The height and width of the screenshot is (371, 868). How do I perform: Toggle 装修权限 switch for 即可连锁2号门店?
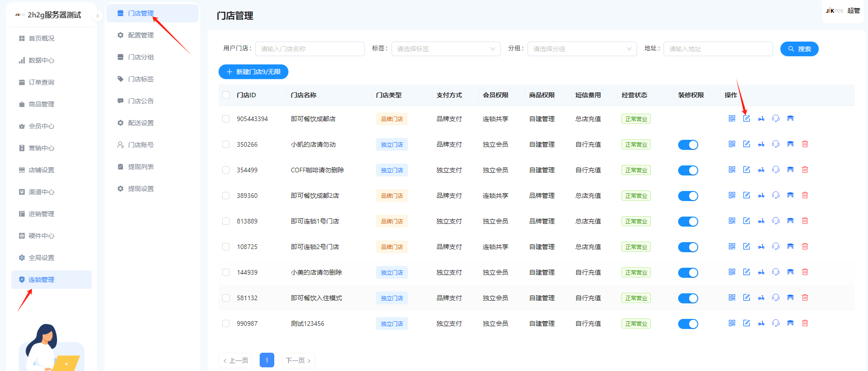pyautogui.click(x=688, y=247)
